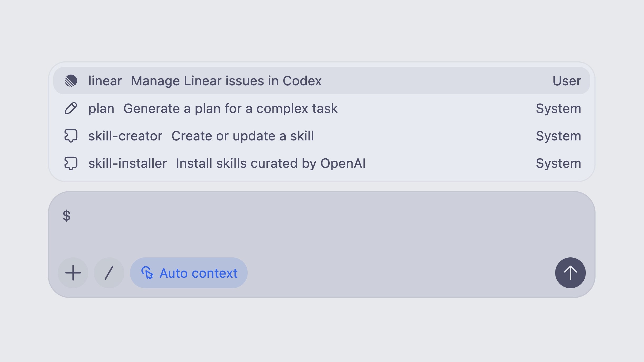Click the dollar sign in the input
The width and height of the screenshot is (644, 362).
[x=67, y=216]
